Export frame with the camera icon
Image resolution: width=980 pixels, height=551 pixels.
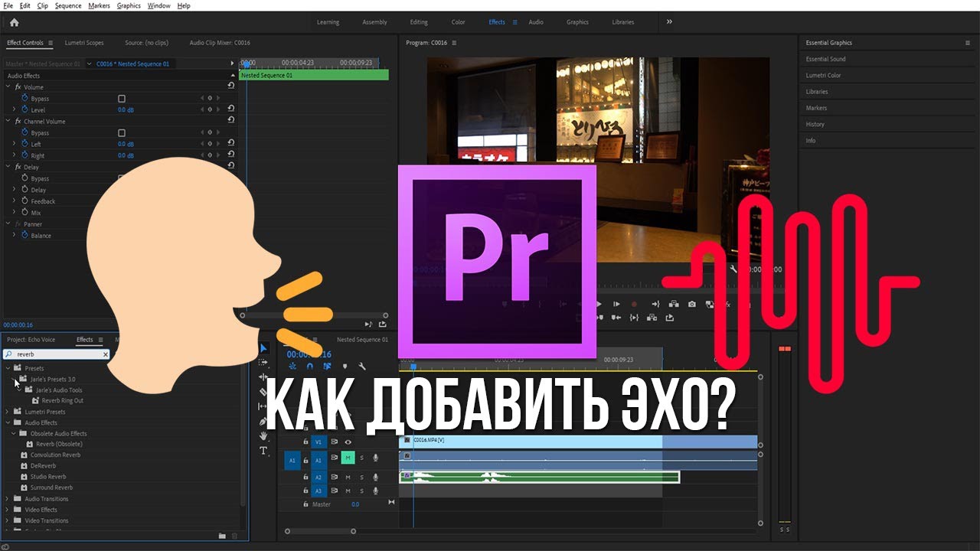(x=692, y=304)
